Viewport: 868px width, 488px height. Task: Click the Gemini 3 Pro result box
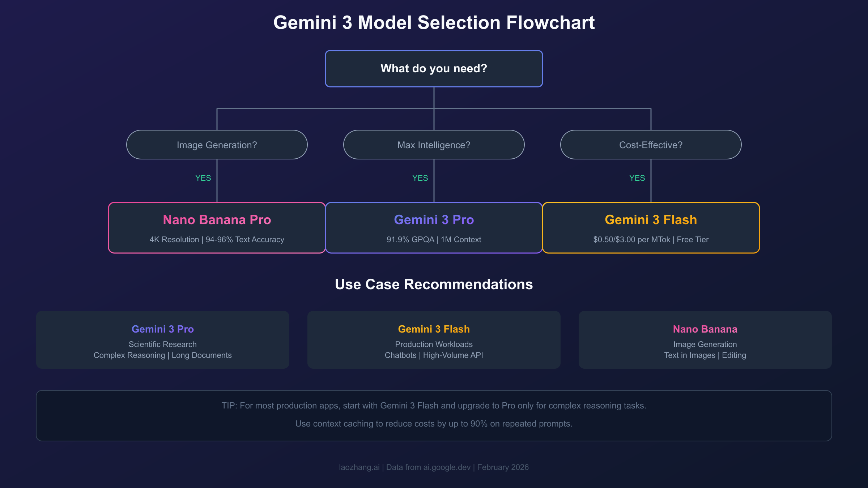coord(434,228)
